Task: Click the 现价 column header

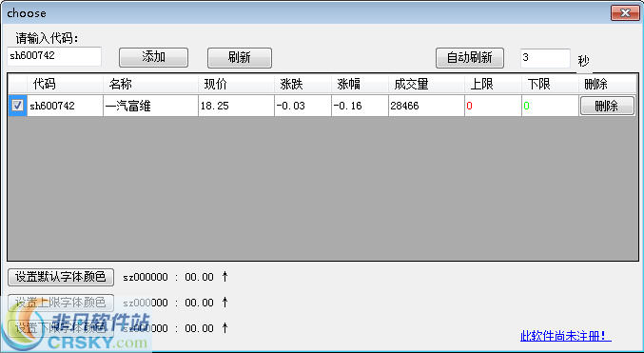Action: point(236,85)
